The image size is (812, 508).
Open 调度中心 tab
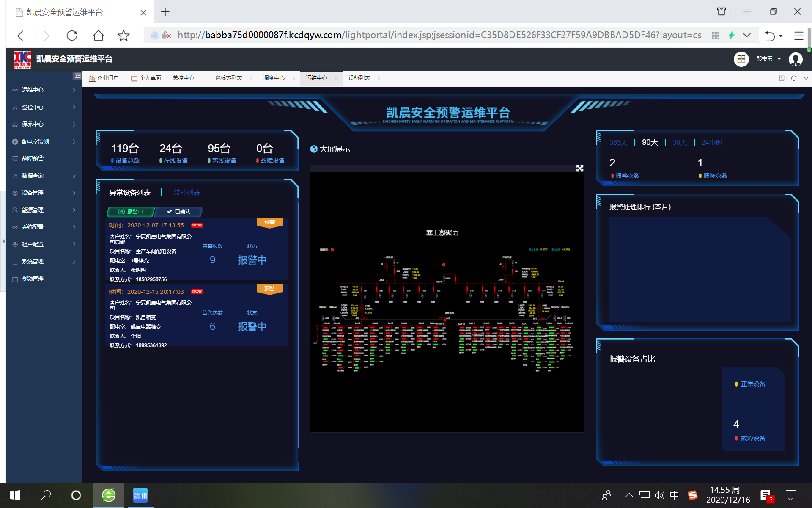click(x=274, y=78)
